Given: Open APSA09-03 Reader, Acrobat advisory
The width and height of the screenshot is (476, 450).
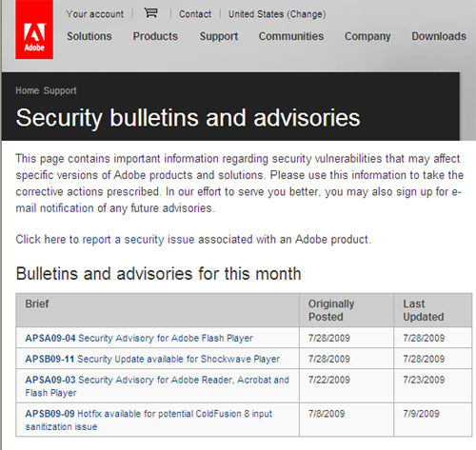Looking at the screenshot, I should [157, 386].
